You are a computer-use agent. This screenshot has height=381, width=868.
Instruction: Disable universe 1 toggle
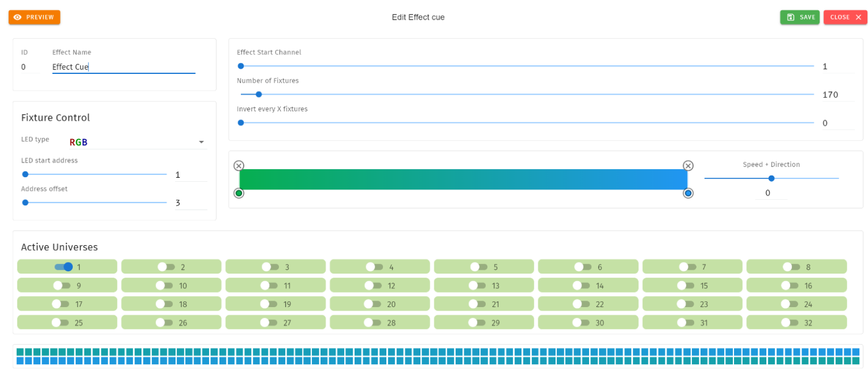(64, 267)
